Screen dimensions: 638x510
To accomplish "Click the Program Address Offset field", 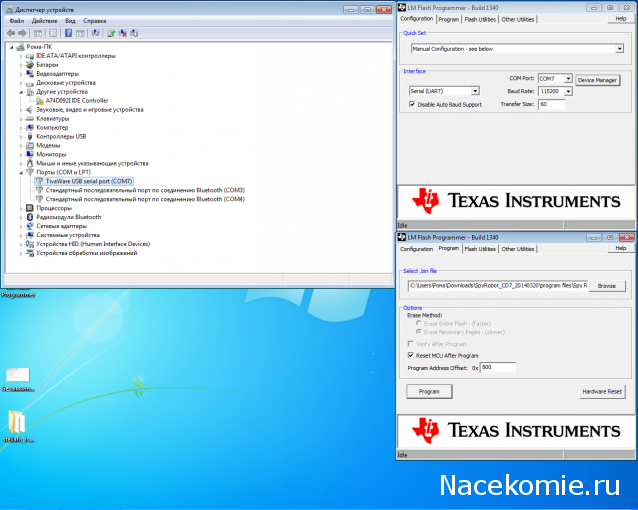I will (x=498, y=367).
